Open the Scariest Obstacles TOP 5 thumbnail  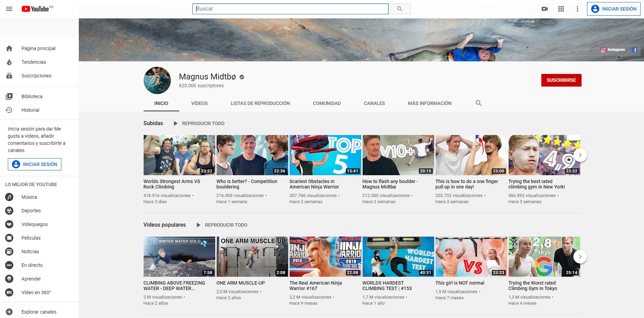pos(325,155)
